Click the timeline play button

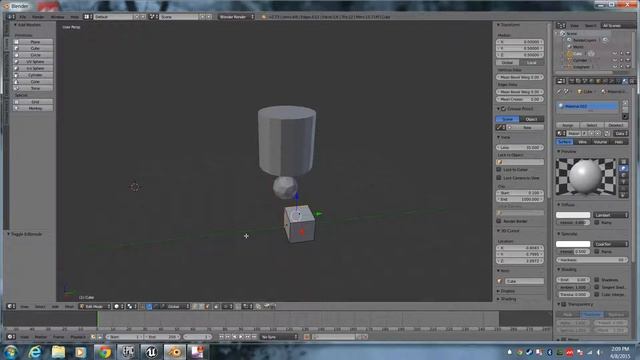click(x=241, y=337)
